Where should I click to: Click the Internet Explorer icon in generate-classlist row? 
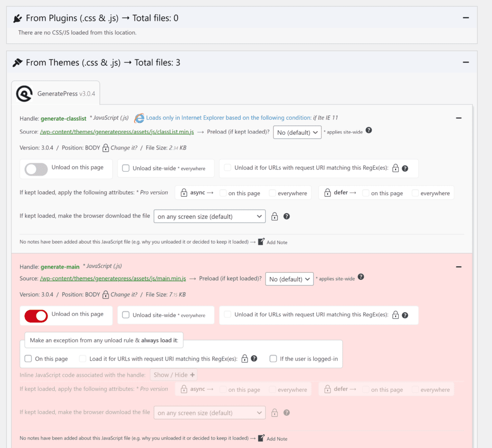click(139, 118)
